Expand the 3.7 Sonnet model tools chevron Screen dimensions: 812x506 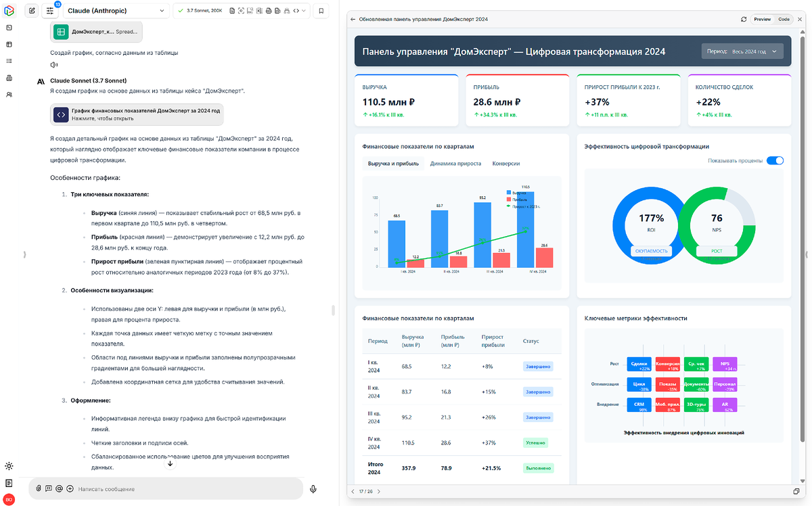304,11
